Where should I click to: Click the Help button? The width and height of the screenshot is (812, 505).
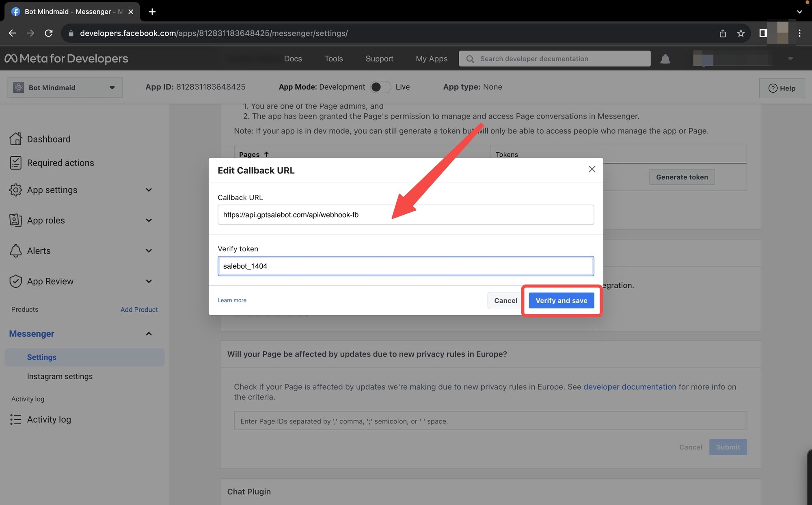(782, 88)
